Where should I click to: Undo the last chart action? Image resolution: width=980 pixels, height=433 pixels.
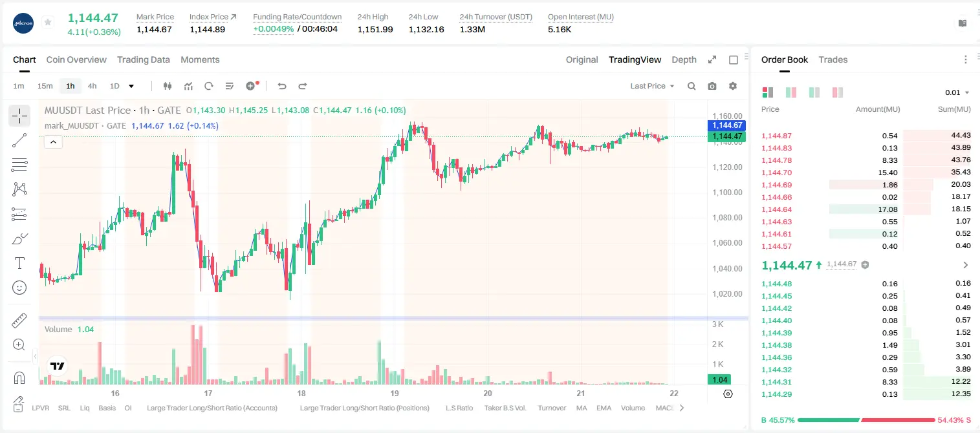pos(281,86)
